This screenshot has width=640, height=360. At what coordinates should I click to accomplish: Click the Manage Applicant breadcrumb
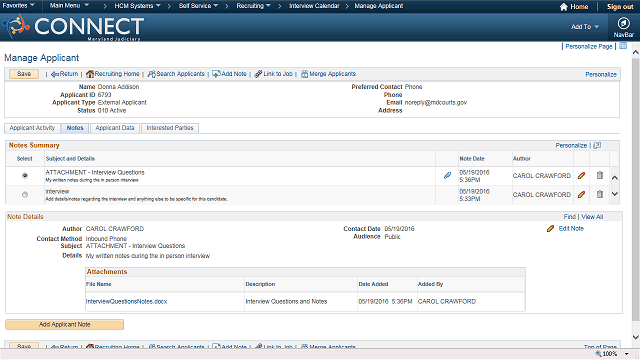tap(378, 6)
